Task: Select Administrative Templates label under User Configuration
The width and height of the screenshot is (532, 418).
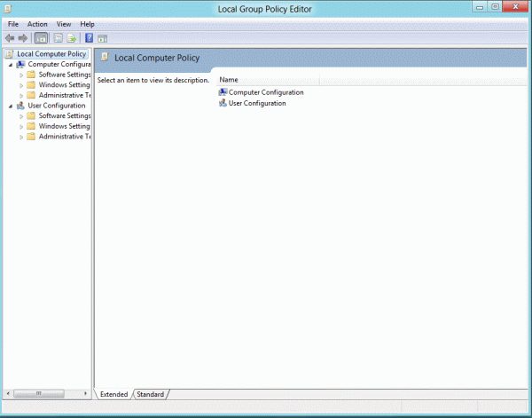Action: pyautogui.click(x=65, y=137)
